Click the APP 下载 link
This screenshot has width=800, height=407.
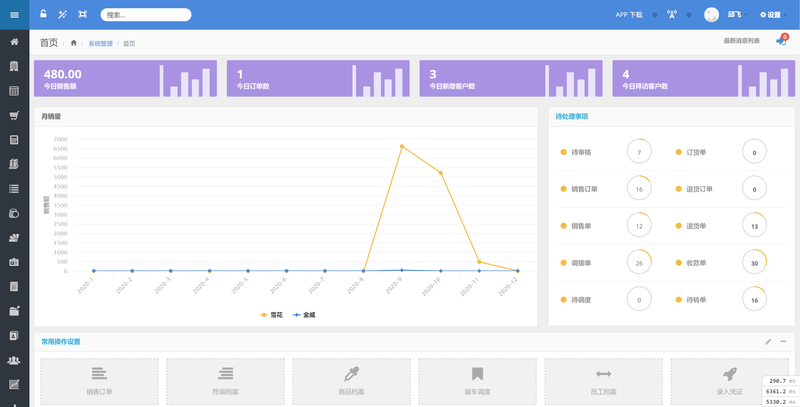coord(629,15)
